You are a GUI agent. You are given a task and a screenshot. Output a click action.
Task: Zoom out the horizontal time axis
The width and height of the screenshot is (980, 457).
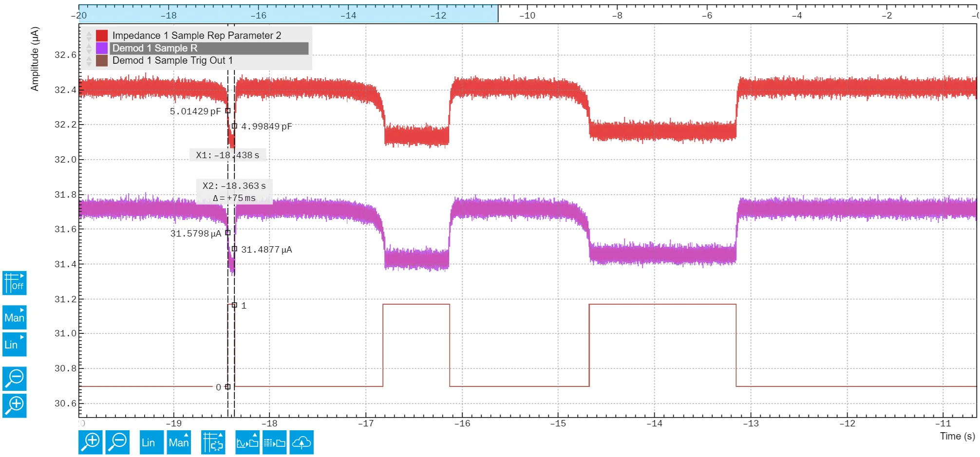click(x=117, y=442)
